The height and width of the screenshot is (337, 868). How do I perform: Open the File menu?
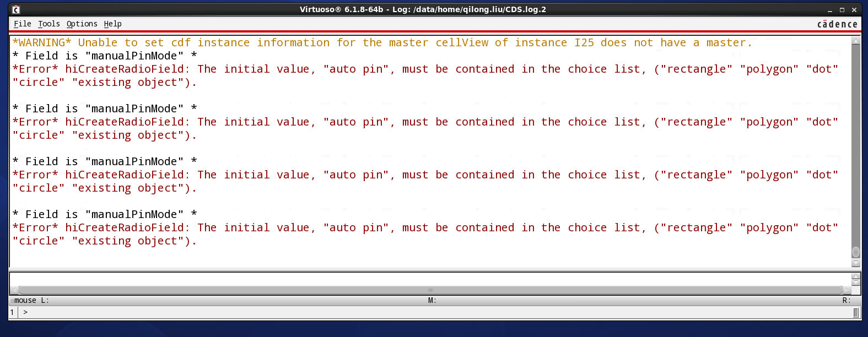(x=22, y=24)
